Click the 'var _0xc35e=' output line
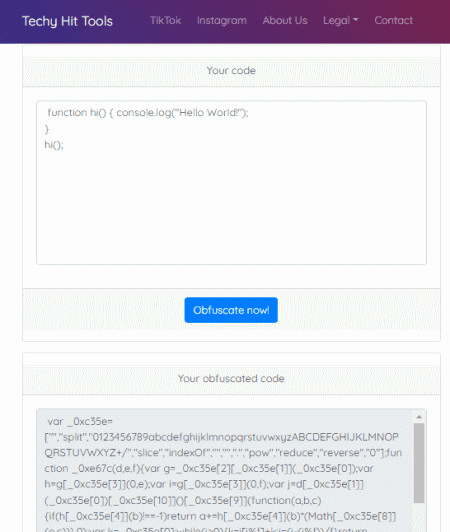Screen dimensions: 450x532 (x=80, y=422)
